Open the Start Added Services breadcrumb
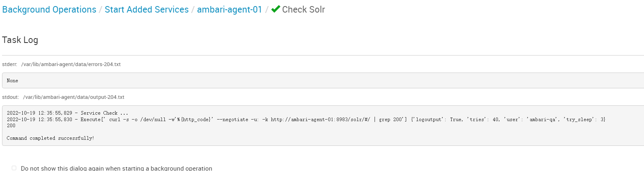This screenshot has height=171, width=644. click(x=146, y=9)
